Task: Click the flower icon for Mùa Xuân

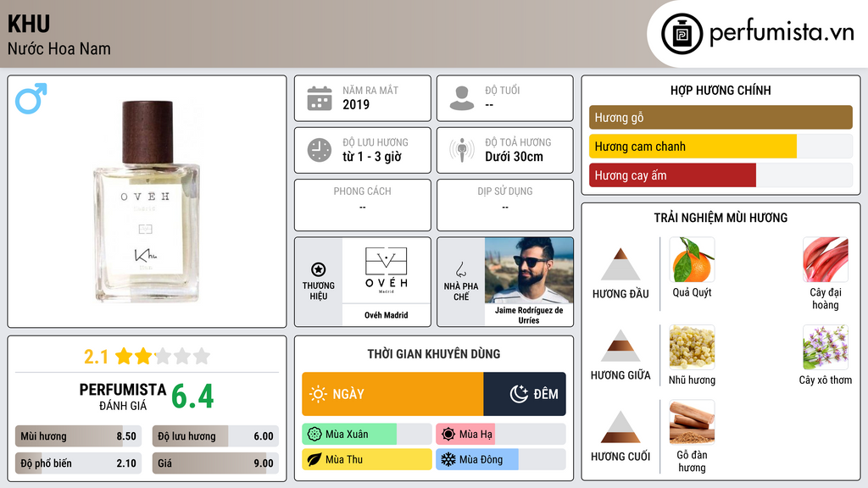Action: coord(314,435)
